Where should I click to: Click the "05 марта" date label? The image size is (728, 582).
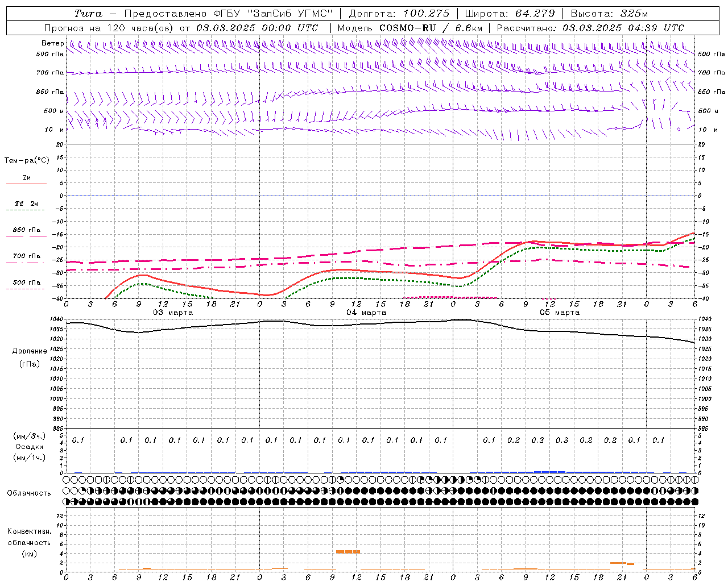(x=560, y=313)
